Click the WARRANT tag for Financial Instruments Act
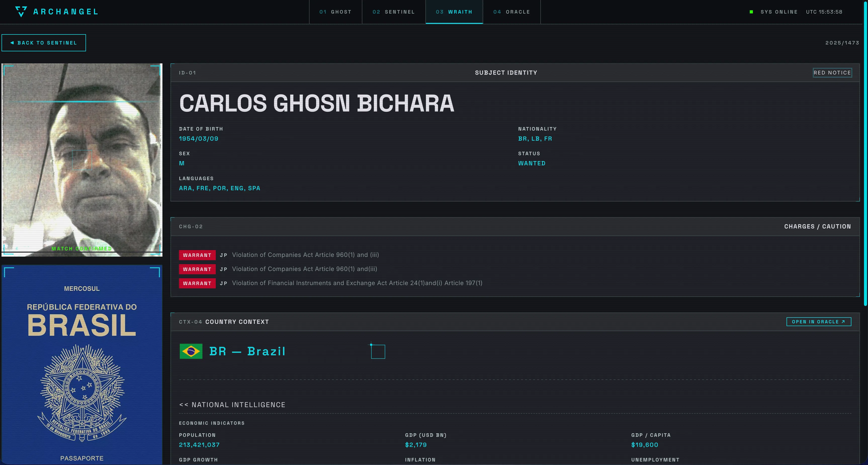868x465 pixels. (197, 283)
